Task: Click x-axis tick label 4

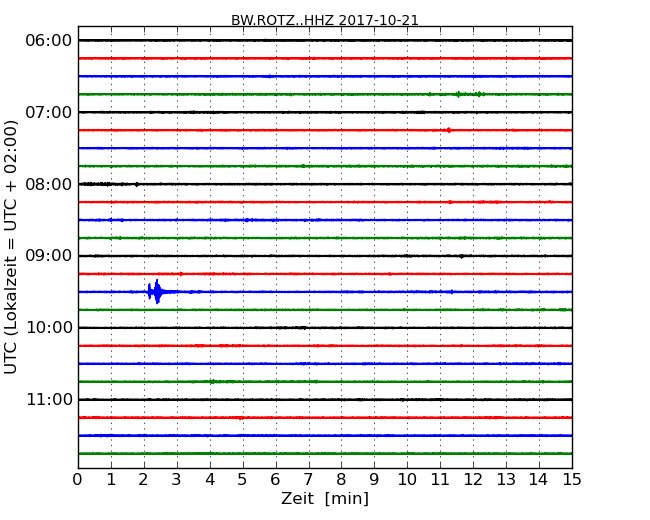Action: tap(210, 480)
